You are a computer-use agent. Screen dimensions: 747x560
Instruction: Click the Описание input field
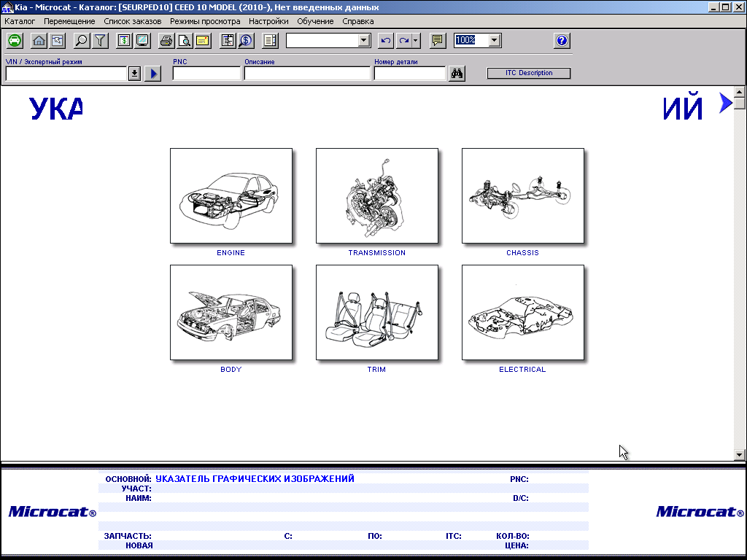(x=307, y=74)
